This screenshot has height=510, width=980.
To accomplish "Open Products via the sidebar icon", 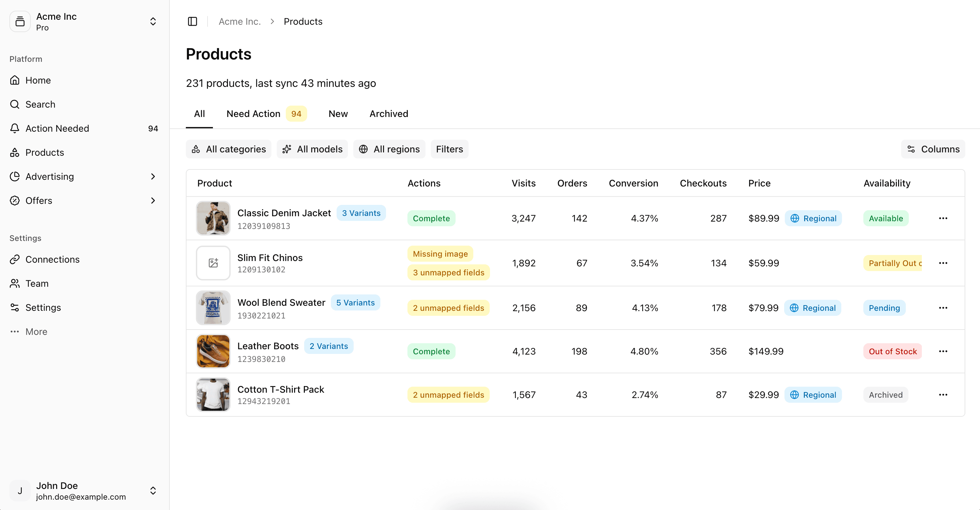I will pyautogui.click(x=15, y=152).
